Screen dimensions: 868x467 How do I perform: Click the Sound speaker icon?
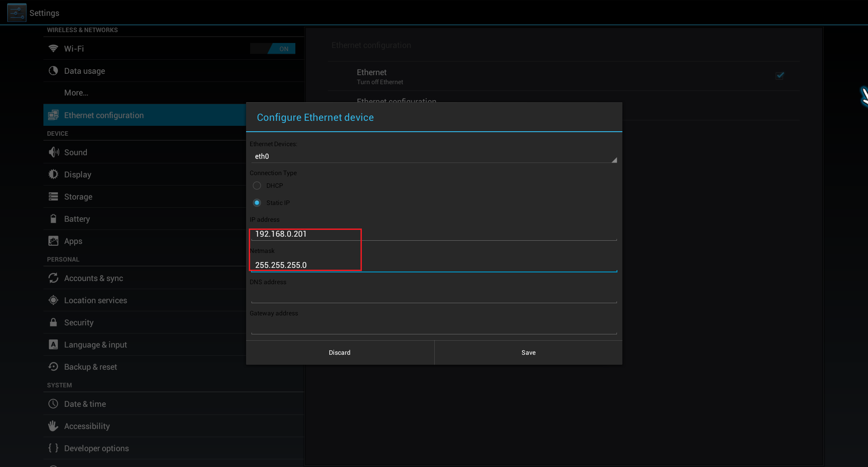(53, 152)
